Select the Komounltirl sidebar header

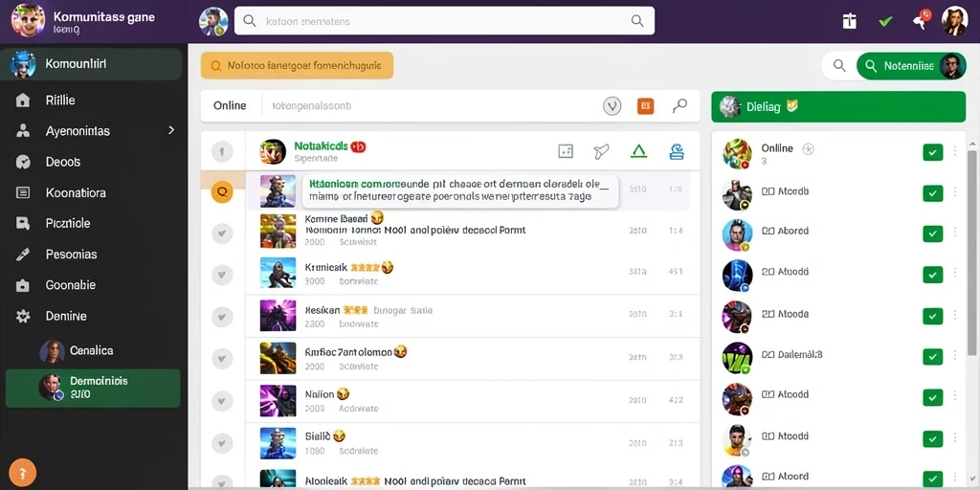pyautogui.click(x=91, y=64)
